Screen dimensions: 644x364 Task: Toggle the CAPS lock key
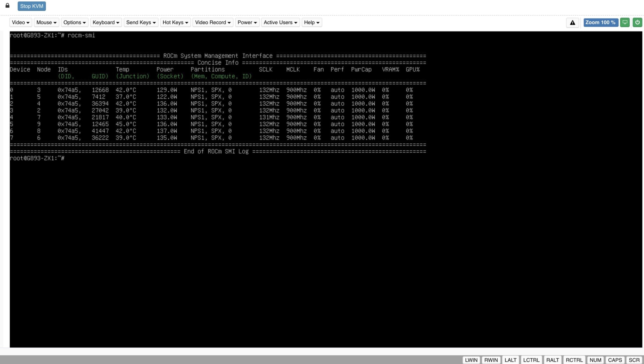pos(615,360)
